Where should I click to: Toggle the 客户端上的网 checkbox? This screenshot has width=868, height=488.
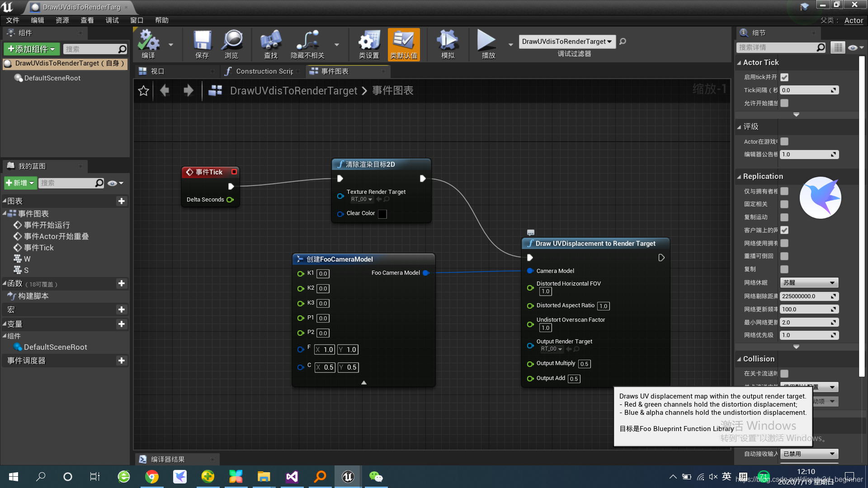(x=784, y=230)
